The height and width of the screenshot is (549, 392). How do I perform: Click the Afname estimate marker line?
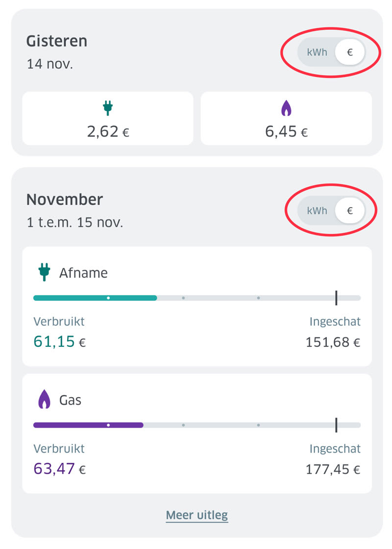click(x=336, y=298)
